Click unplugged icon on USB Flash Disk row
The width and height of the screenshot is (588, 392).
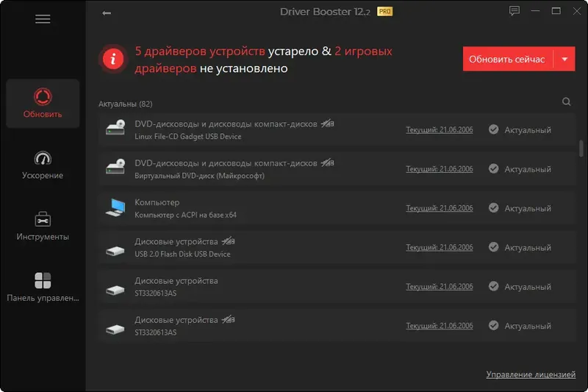[228, 240]
